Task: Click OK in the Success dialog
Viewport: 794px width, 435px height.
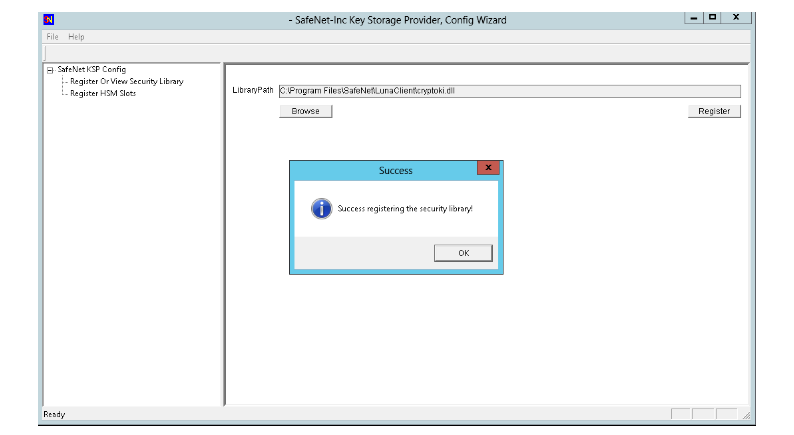Action: tap(463, 253)
